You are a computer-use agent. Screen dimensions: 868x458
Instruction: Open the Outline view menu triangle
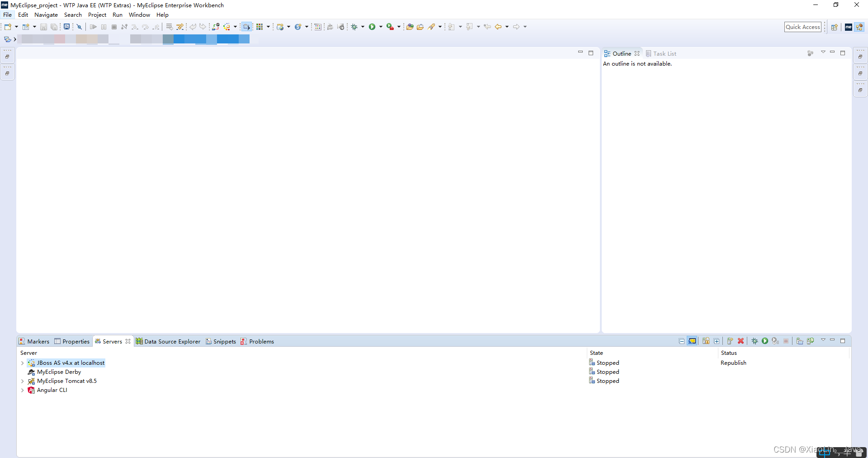[823, 52]
